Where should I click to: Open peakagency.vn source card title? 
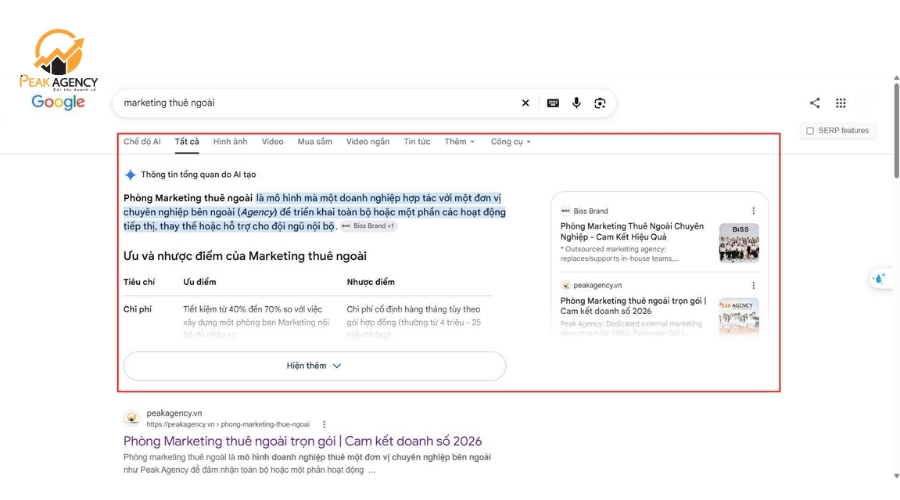633,305
